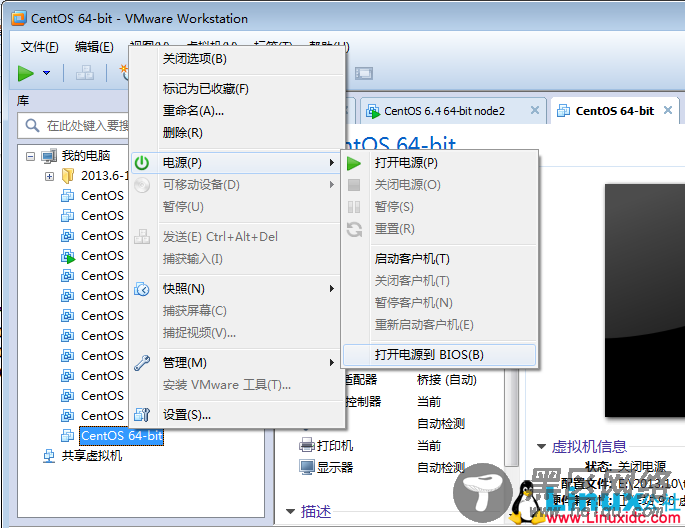685x528 pixels.
Task: Choose 发送(E) Ctrl+Alt+Del entry
Action: 220,237
